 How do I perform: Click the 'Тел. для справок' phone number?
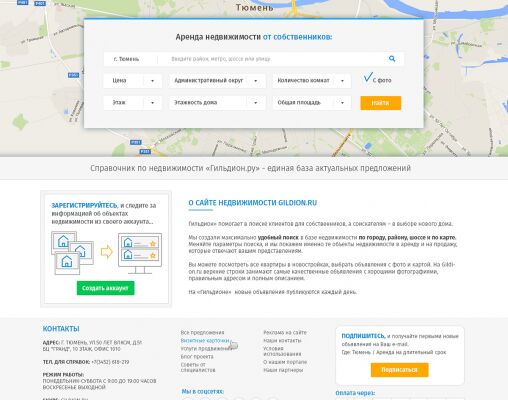point(110,362)
